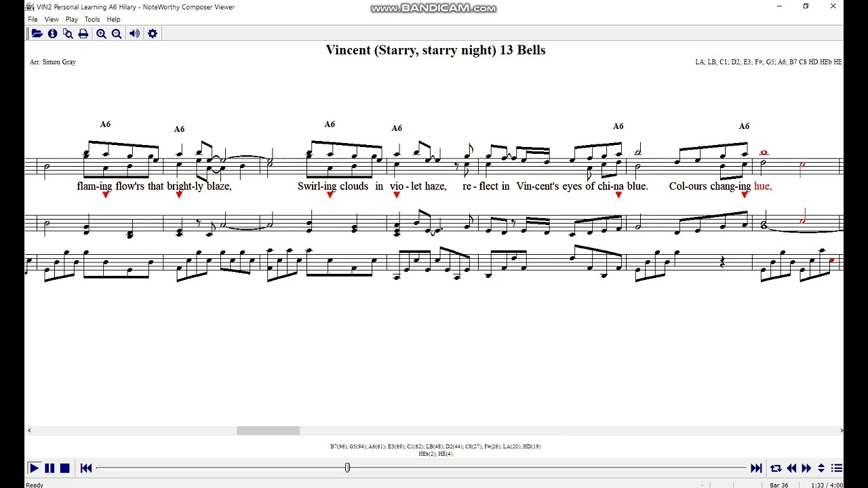Click the red highlighted lyric 'hue,'
Viewport: 868px width, 488px height.
pyautogui.click(x=763, y=186)
